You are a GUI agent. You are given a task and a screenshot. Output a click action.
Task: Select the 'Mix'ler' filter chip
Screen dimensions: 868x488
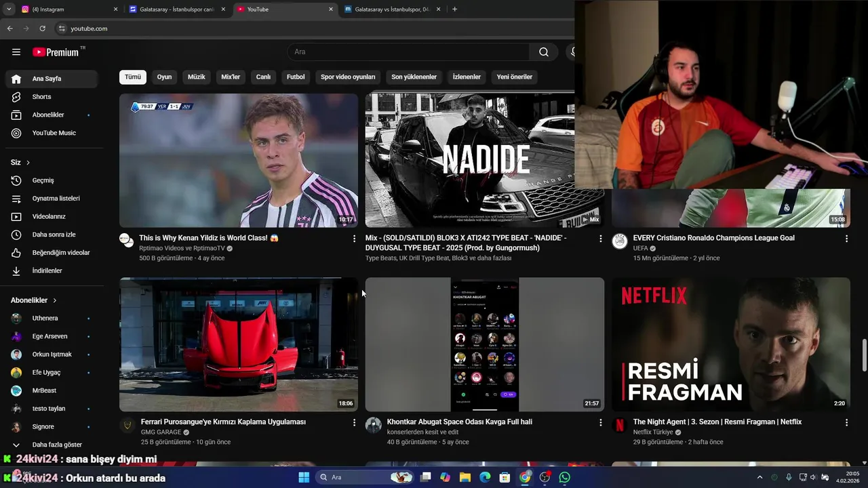point(231,77)
